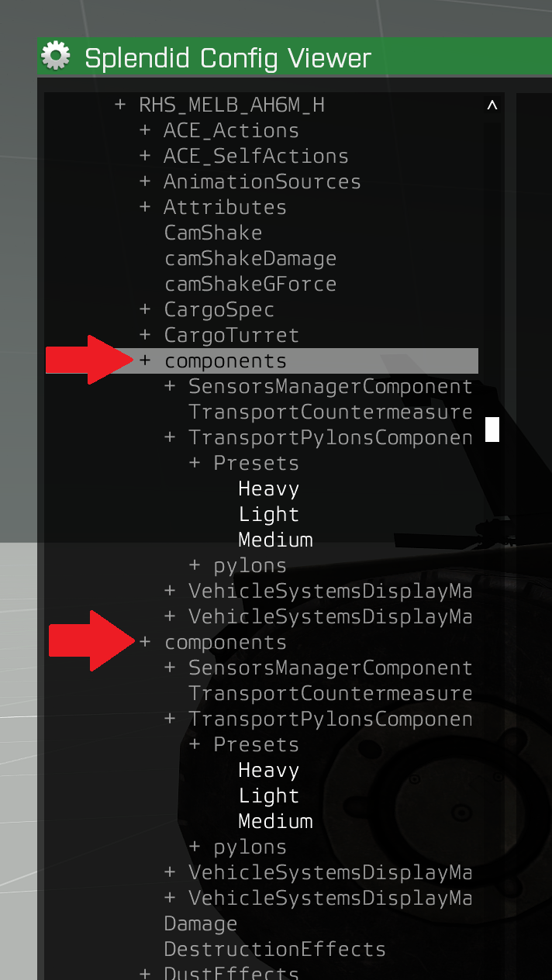Expand the ACE_Actions plus sign
Screen dimensions: 552x980
144,130
